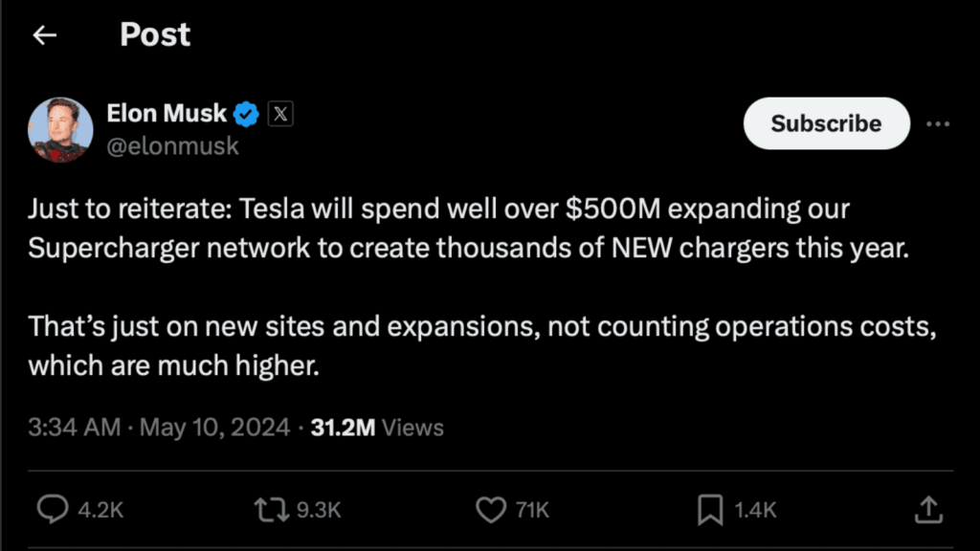Click the X affiliation badge beside the name
The image size is (980, 551).
tap(279, 114)
